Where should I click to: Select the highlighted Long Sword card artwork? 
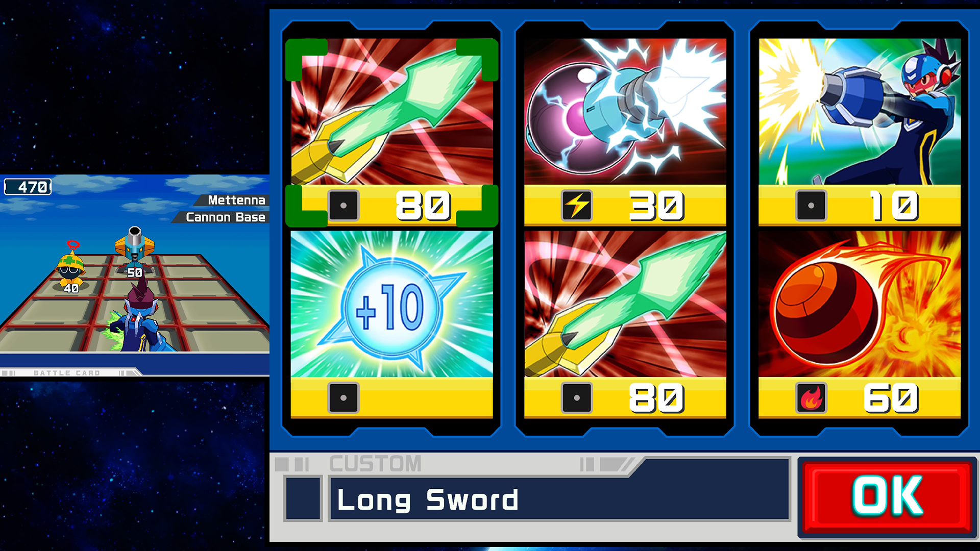pos(391,112)
